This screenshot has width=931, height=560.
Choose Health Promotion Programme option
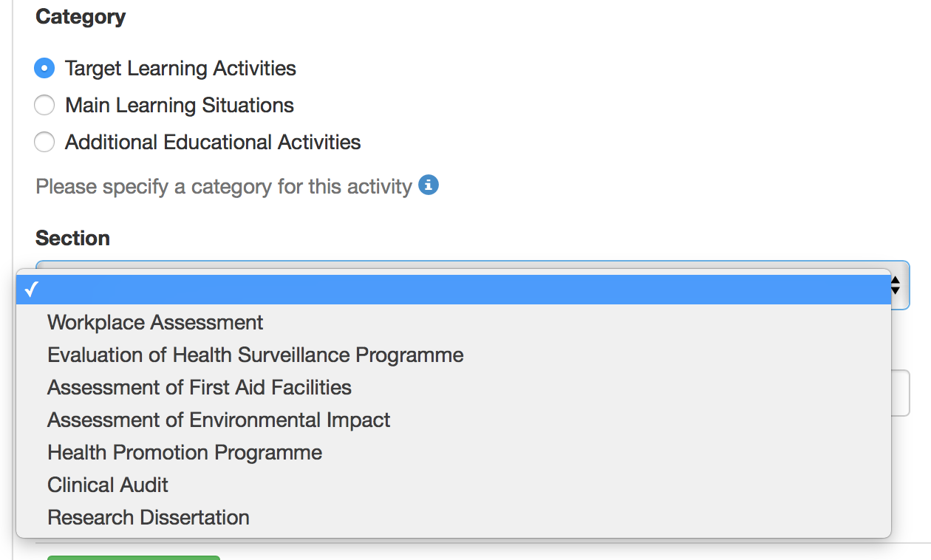tap(454, 452)
